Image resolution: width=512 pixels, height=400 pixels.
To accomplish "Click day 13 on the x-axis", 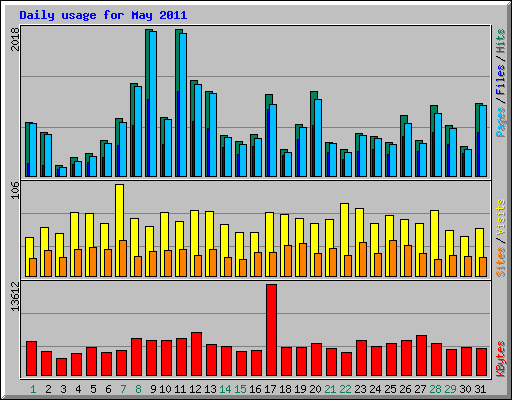I will 210,389.
